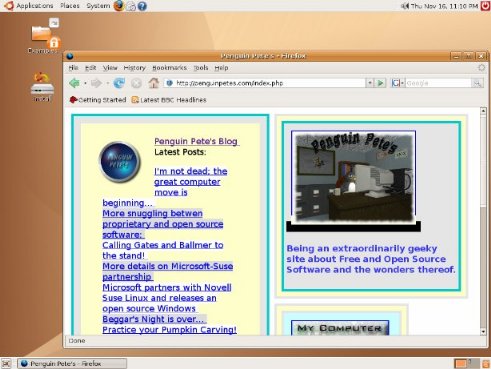The width and height of the screenshot is (491, 369).
Task: Click the Getting Started bookmark
Action: (98, 100)
